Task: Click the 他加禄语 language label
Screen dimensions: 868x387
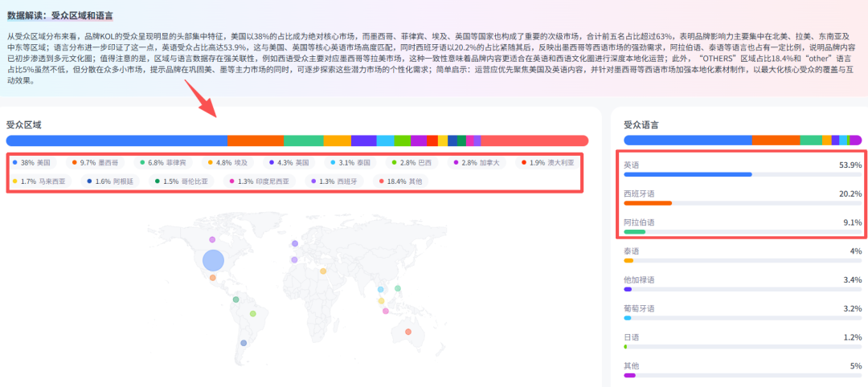Action: pyautogui.click(x=639, y=279)
